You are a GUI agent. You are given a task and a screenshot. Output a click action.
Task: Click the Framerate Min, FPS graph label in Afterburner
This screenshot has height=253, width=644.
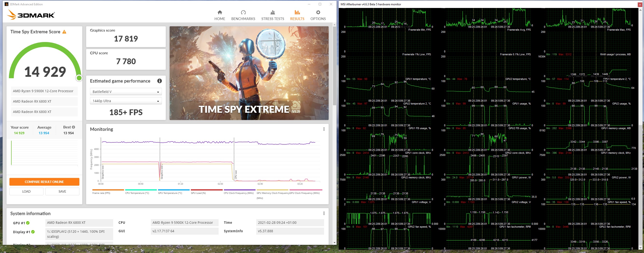[420, 30]
